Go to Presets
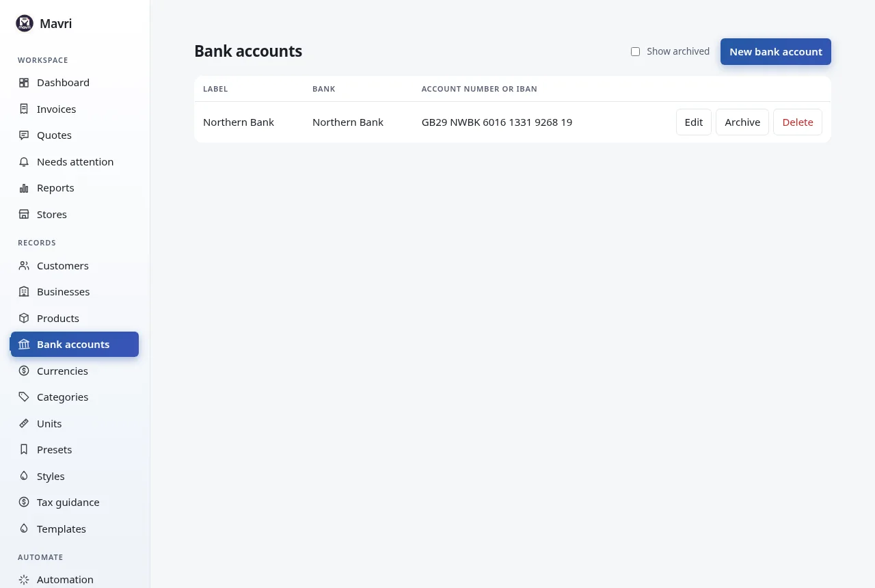 [x=75, y=450]
